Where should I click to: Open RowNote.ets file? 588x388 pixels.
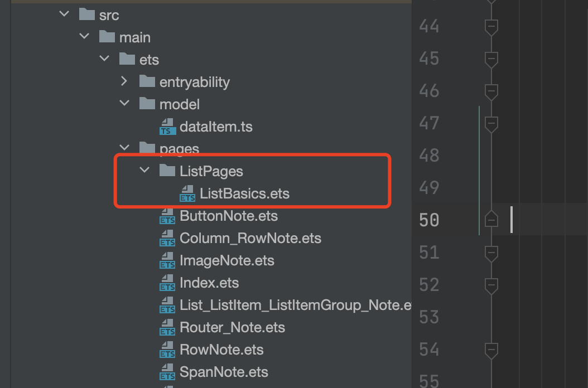click(221, 350)
